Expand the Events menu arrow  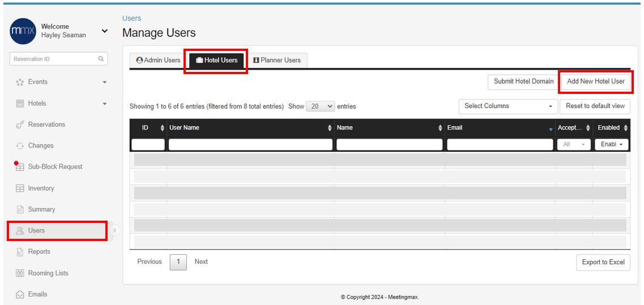[x=105, y=82]
